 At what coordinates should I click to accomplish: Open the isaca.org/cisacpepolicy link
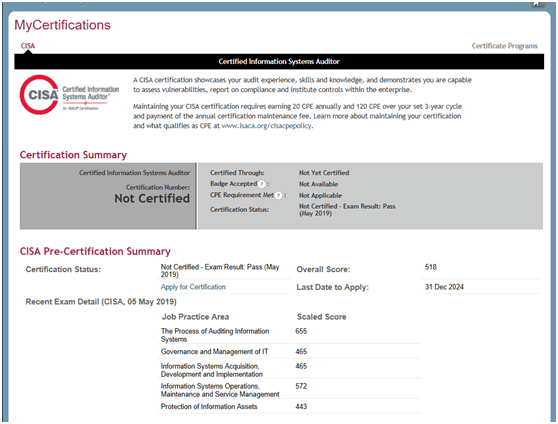pyautogui.click(x=266, y=126)
